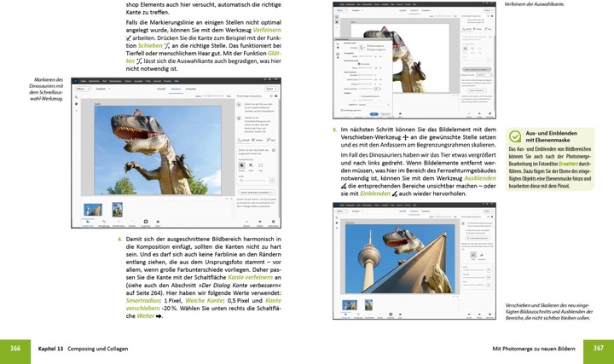Image resolution: width=614 pixels, height=364 pixels.
Task: Toggle 'Farben dekontaminieren' checkbox in edge dialog
Action: point(360,96)
